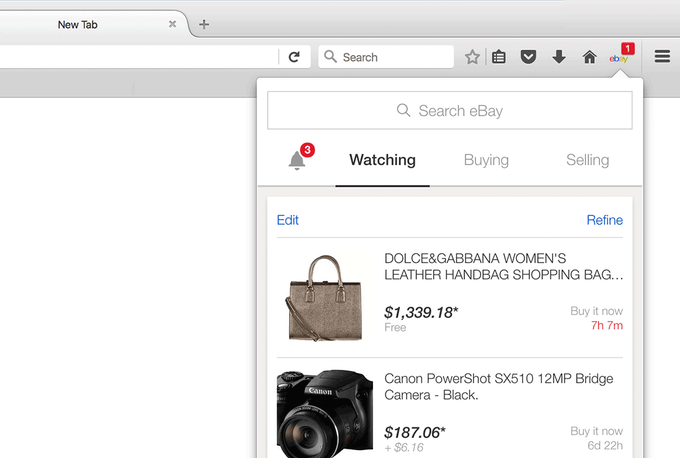Close the New Tab tab
The width and height of the screenshot is (680, 458).
[x=173, y=24]
